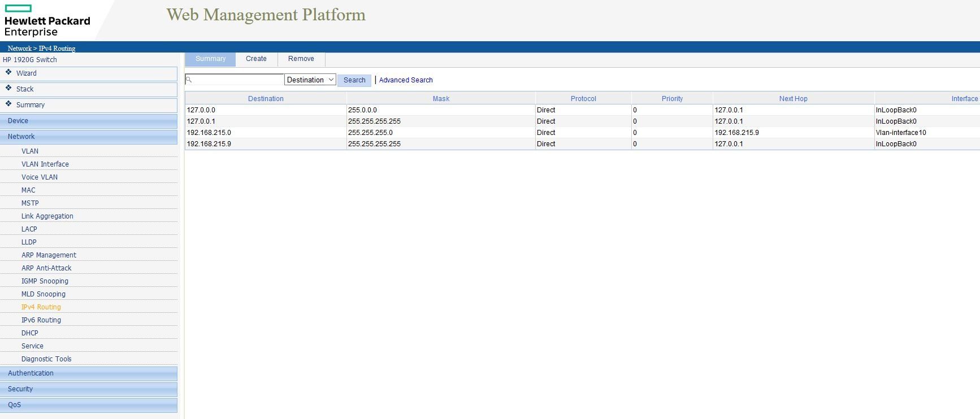The image size is (980, 419).
Task: Click the Wizard diamond icon
Action: [8, 72]
